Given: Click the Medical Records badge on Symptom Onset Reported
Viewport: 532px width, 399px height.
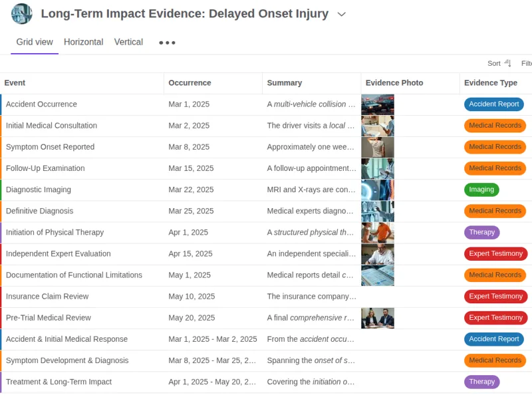Looking at the screenshot, I should coord(495,146).
